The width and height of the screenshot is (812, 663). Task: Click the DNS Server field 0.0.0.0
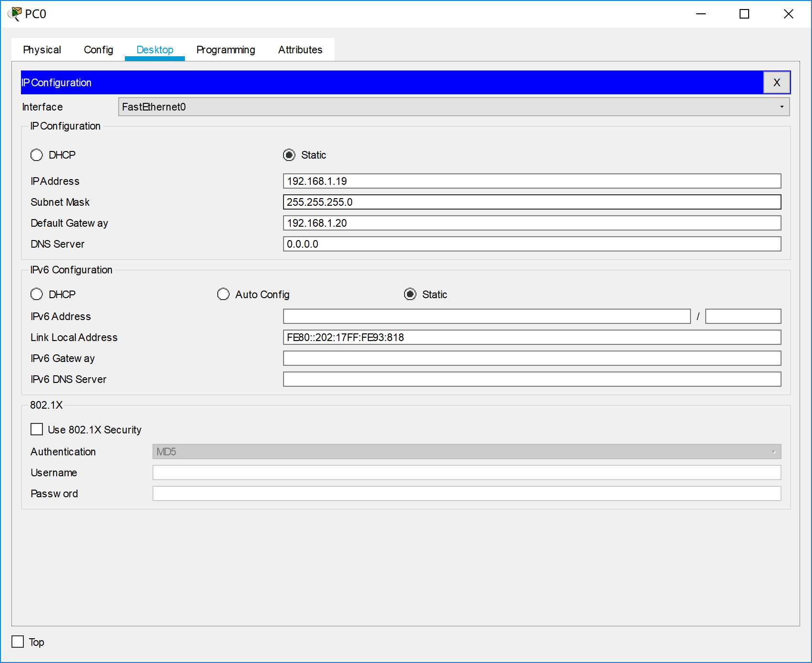click(x=532, y=244)
